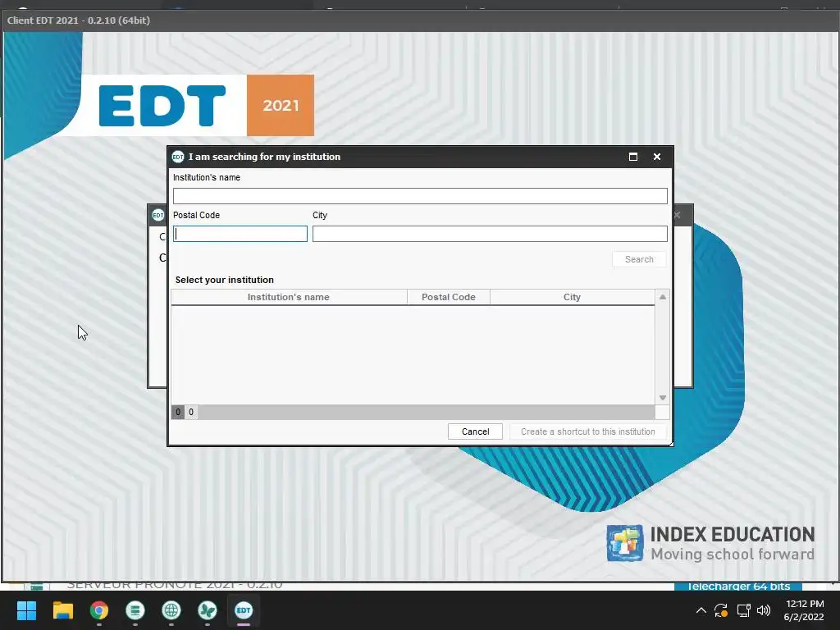The width and height of the screenshot is (840, 630).
Task: Open the Windows Start menu
Action: point(26,610)
